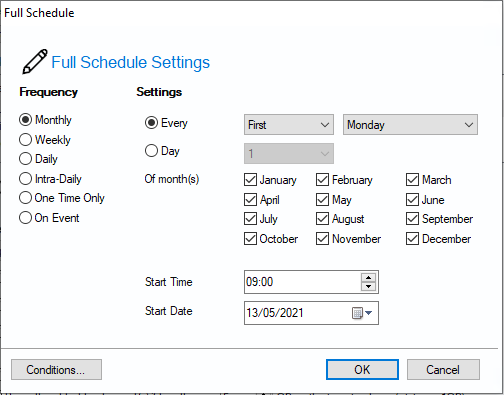Click the Settings section heading

(x=159, y=92)
